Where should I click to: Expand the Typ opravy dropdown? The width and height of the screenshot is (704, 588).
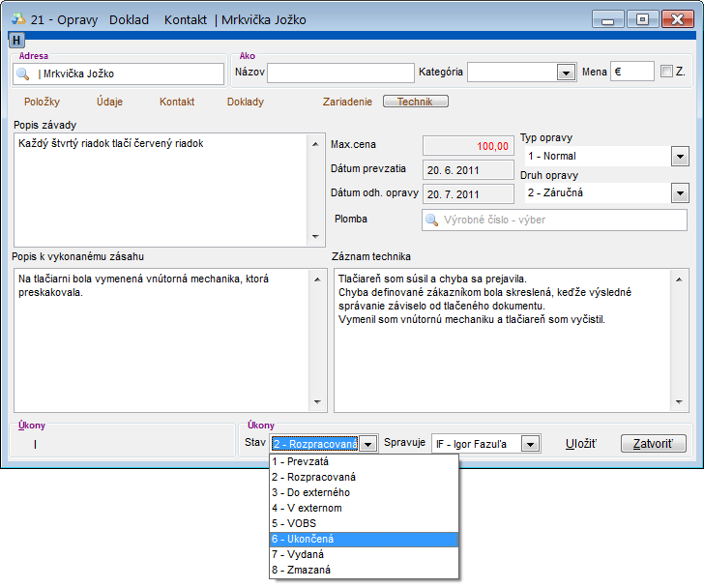(679, 157)
